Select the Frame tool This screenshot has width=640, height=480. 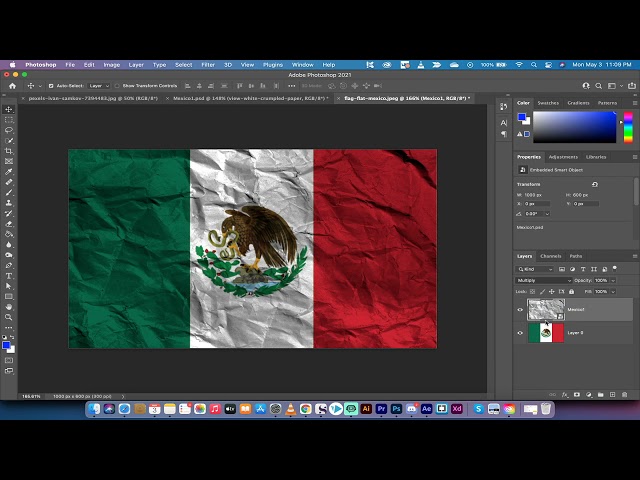pos(9,161)
